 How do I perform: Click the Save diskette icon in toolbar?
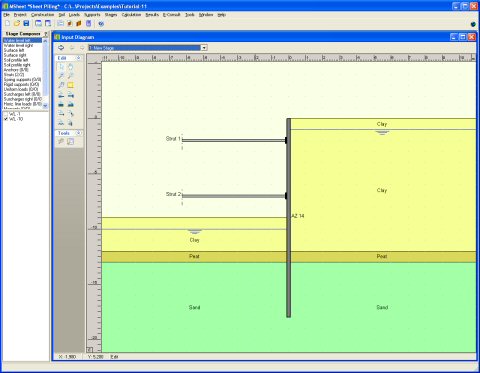(26, 23)
